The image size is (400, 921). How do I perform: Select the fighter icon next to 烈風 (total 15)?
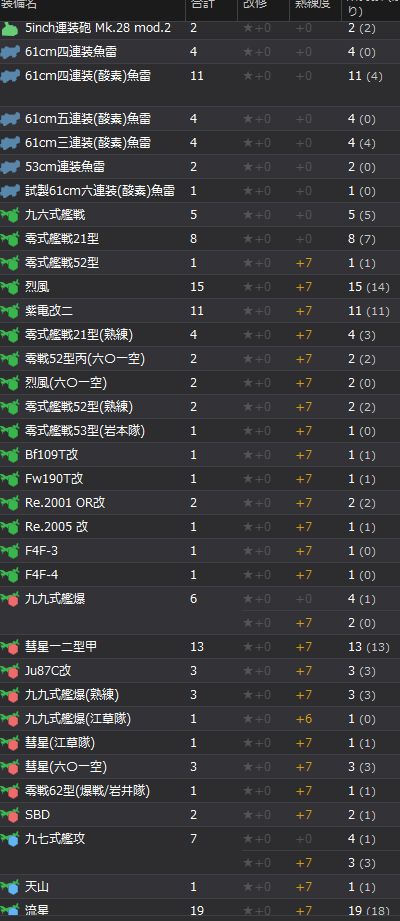click(9, 287)
